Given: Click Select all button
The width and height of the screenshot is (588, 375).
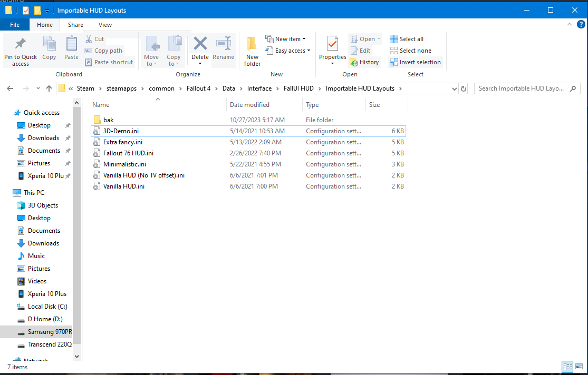Looking at the screenshot, I should tap(407, 39).
